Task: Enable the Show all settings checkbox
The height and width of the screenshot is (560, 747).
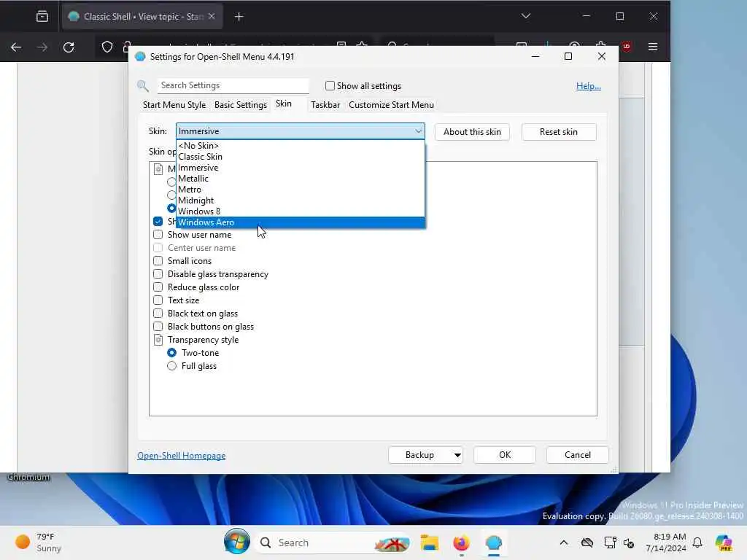Action: pos(330,86)
